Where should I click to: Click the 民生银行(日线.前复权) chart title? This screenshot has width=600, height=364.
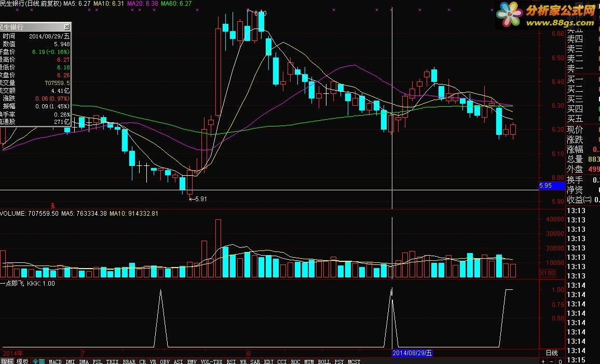click(31, 4)
